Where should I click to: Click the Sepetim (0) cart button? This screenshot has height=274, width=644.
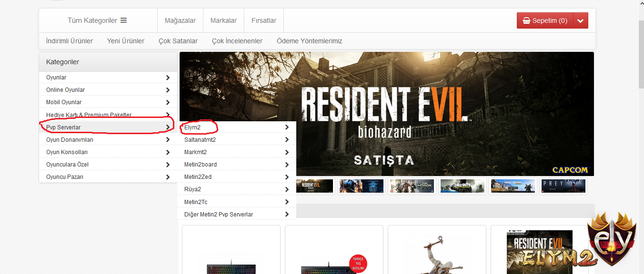[x=544, y=20]
